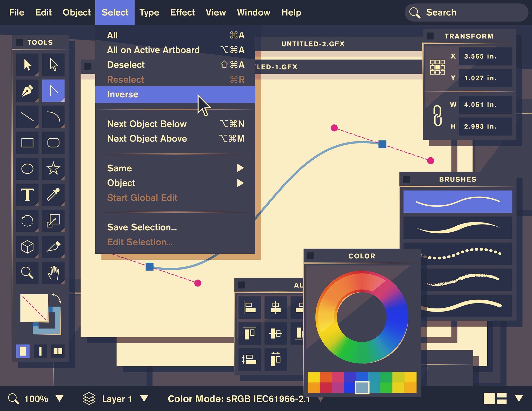Pick a transform reference point

click(x=437, y=67)
